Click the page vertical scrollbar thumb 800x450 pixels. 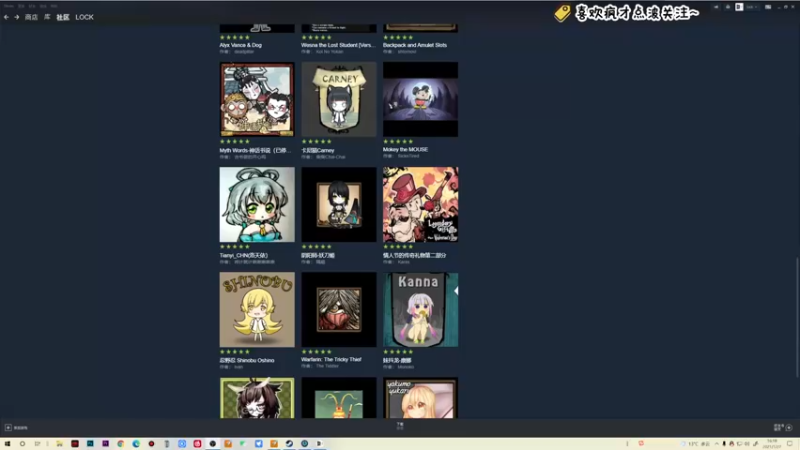click(797, 317)
